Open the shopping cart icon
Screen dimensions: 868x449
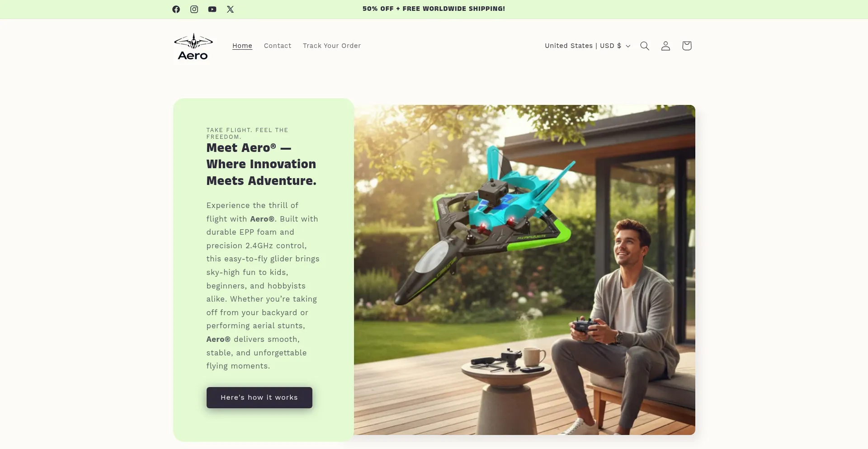pyautogui.click(x=687, y=46)
